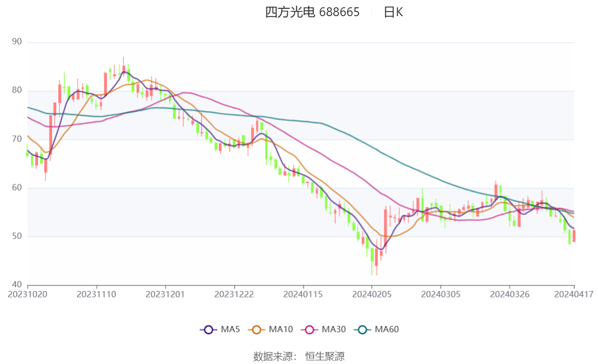Click the 90 price axis label
This screenshot has width=598, height=364.
click(17, 42)
